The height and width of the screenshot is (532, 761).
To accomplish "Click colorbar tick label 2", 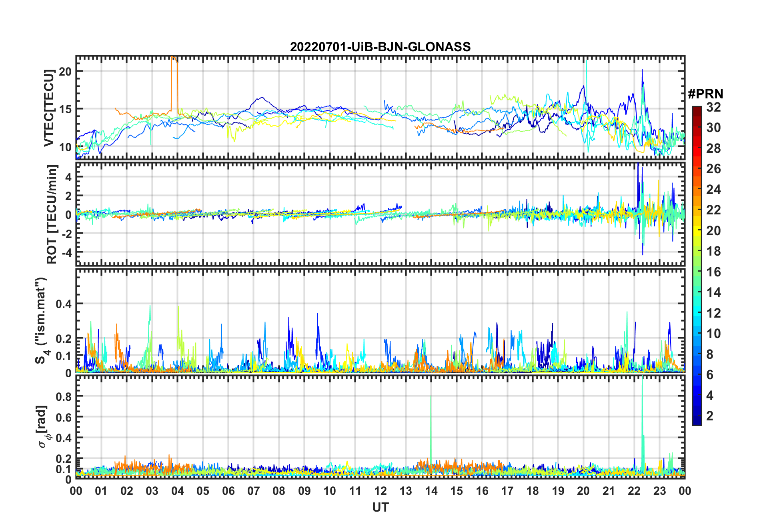I will coord(710,416).
